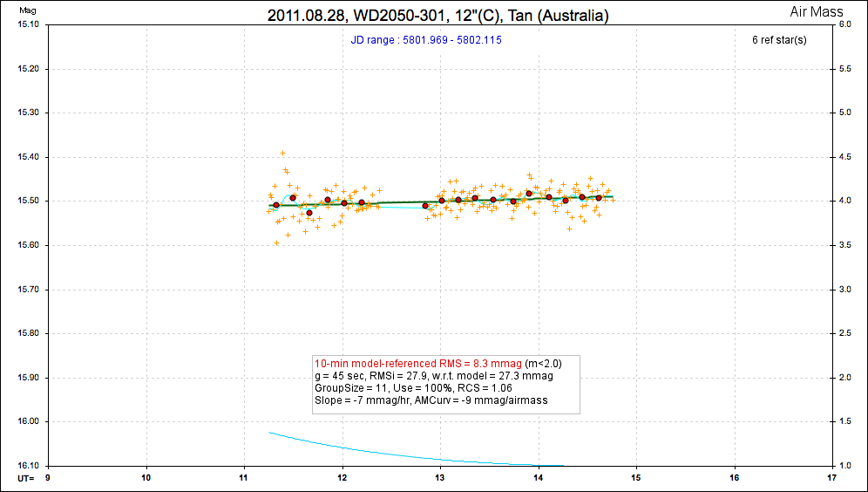
Task: Click the 4.0 air mass tick label
Action: point(844,202)
